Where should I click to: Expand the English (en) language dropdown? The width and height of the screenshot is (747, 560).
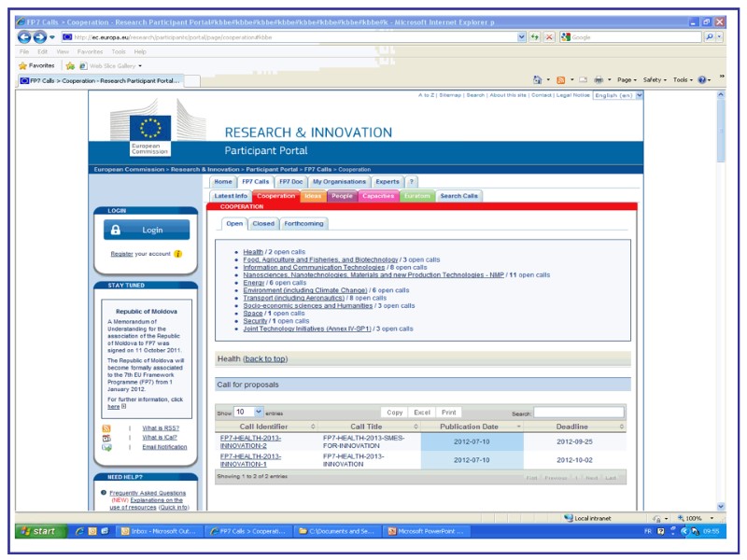pyautogui.click(x=639, y=95)
